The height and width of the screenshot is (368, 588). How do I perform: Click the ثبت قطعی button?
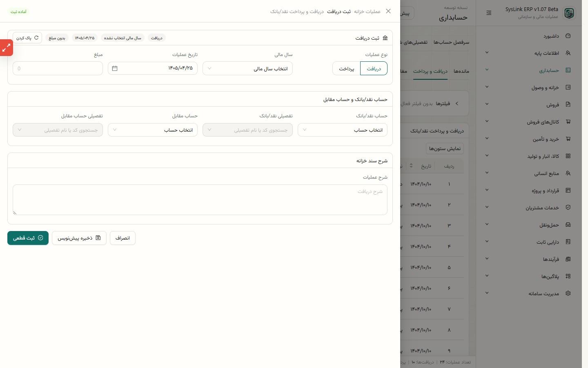(28, 238)
